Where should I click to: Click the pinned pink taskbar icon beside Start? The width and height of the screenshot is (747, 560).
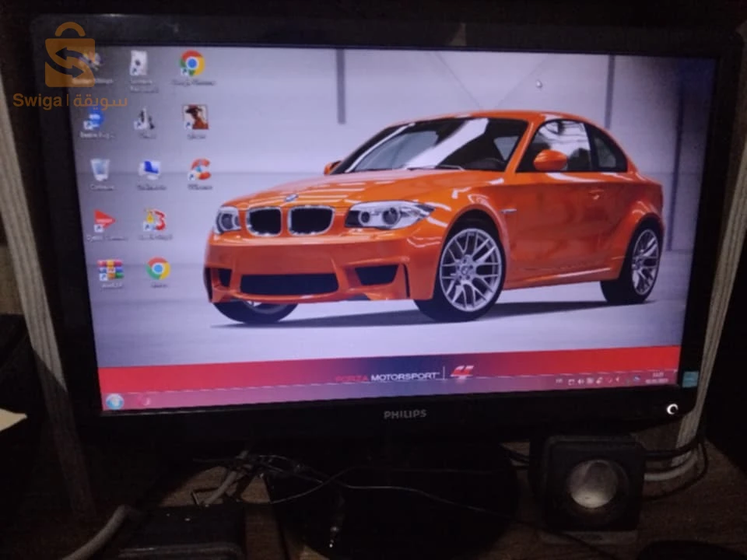point(146,401)
